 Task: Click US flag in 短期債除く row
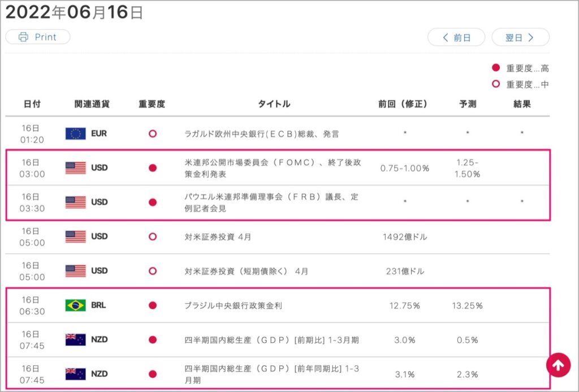(x=75, y=271)
